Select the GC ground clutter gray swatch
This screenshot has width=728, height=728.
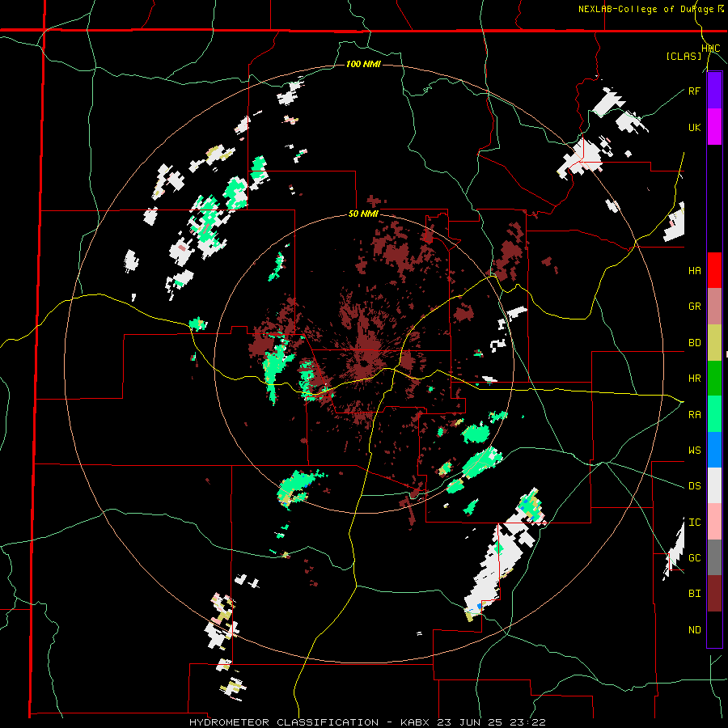click(x=714, y=557)
